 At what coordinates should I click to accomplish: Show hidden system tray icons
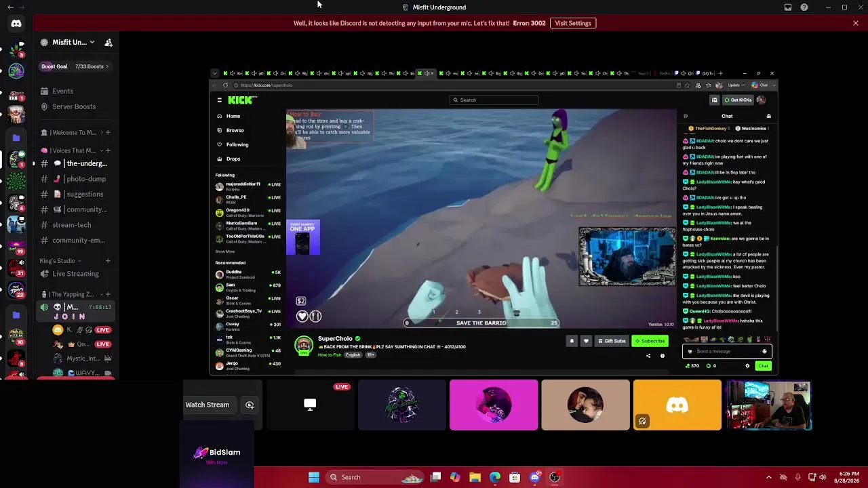point(768,477)
